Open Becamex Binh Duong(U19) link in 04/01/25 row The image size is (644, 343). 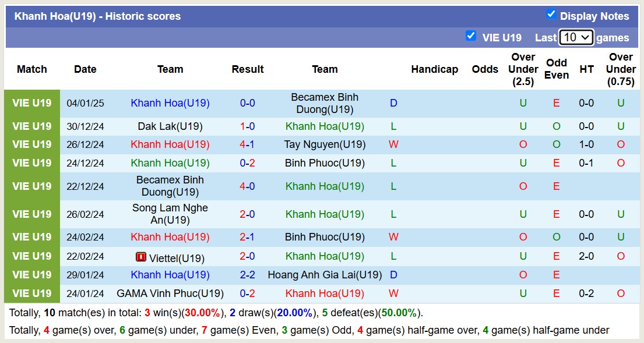[325, 104]
